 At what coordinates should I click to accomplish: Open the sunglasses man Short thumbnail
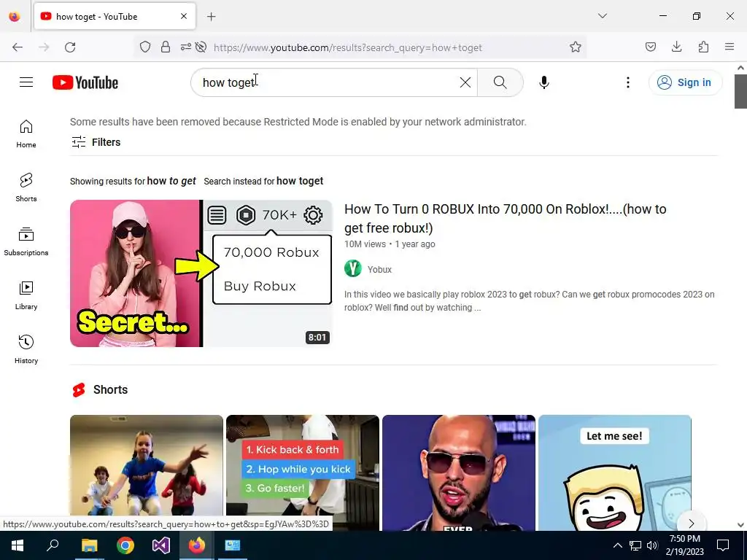pyautogui.click(x=459, y=472)
